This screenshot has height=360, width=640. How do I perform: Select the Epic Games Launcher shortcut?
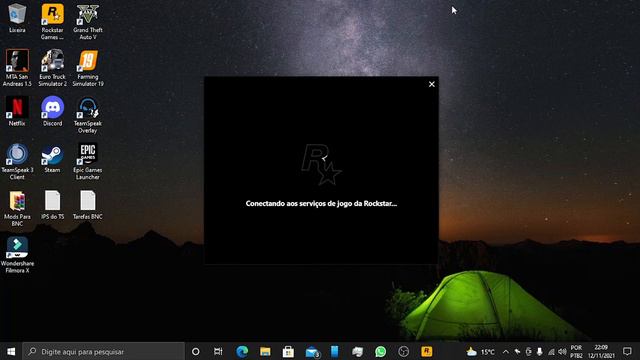[x=88, y=161]
